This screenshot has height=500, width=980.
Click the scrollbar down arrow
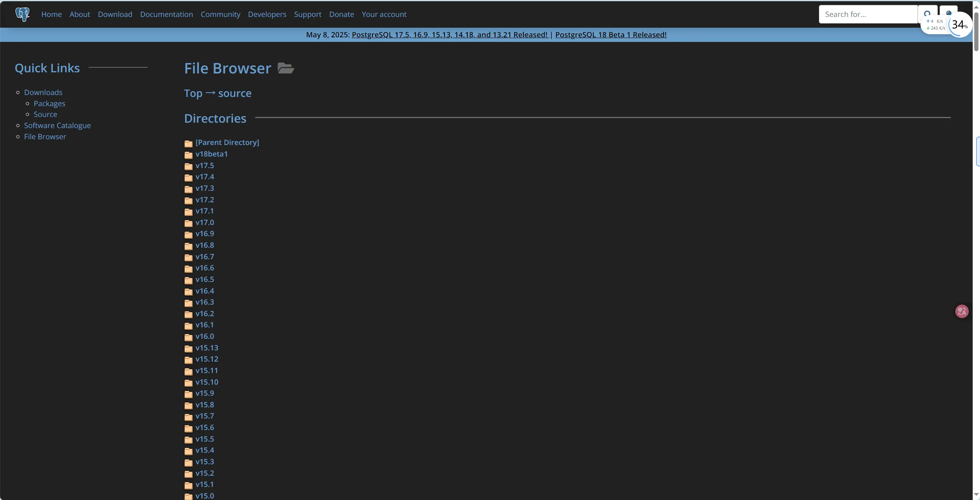(x=976, y=495)
